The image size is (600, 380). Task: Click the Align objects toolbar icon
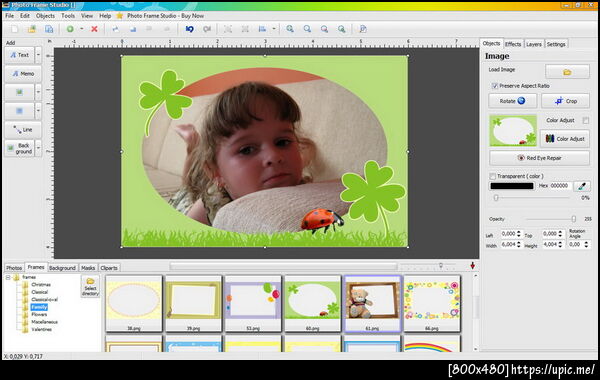coord(262,29)
